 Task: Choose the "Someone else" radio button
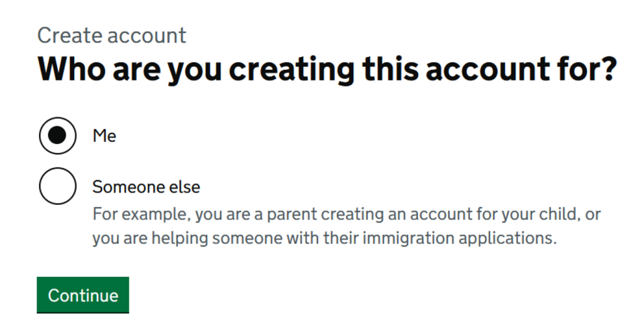[57, 187]
